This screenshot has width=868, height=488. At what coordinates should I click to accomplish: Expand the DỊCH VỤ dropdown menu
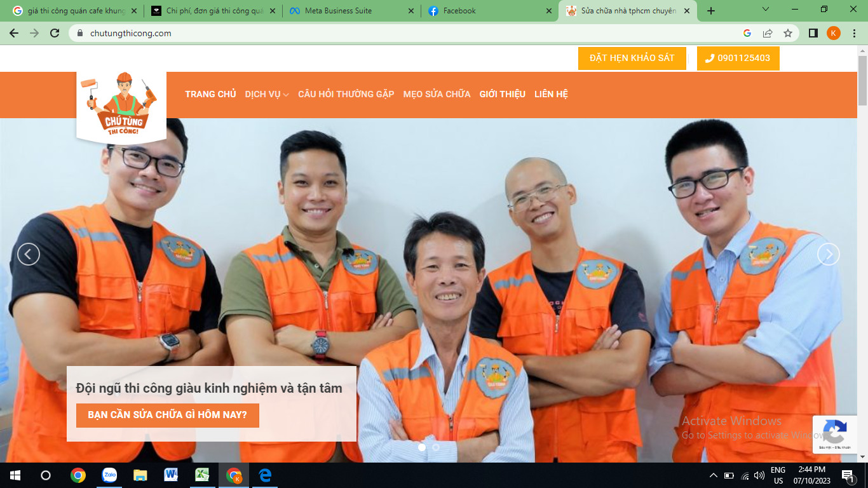(266, 94)
